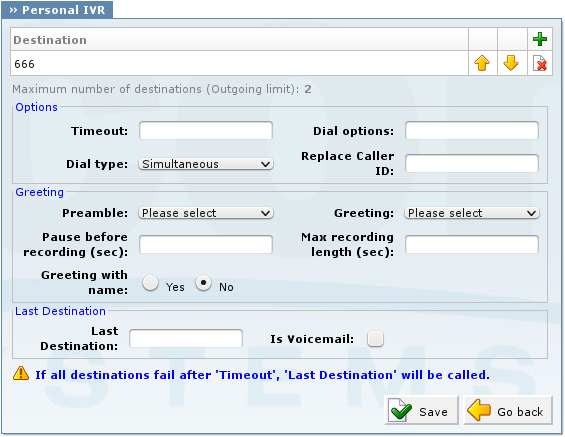Open the Dial type dropdown
Screen dimensions: 565x437
pos(206,164)
